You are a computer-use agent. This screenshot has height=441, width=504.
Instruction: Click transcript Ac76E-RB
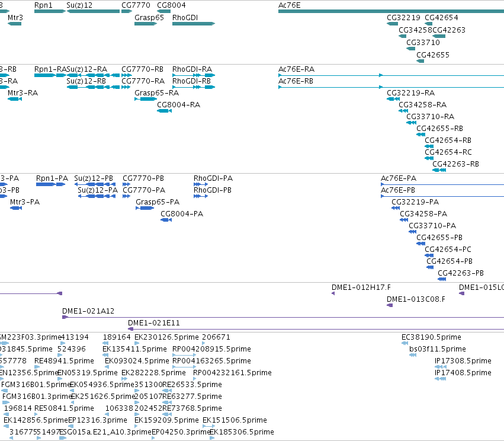[296, 81]
